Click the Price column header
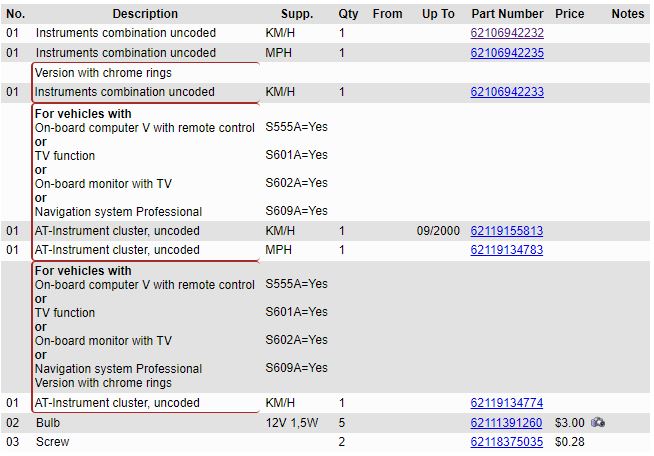This screenshot has width=654, height=456. [570, 14]
